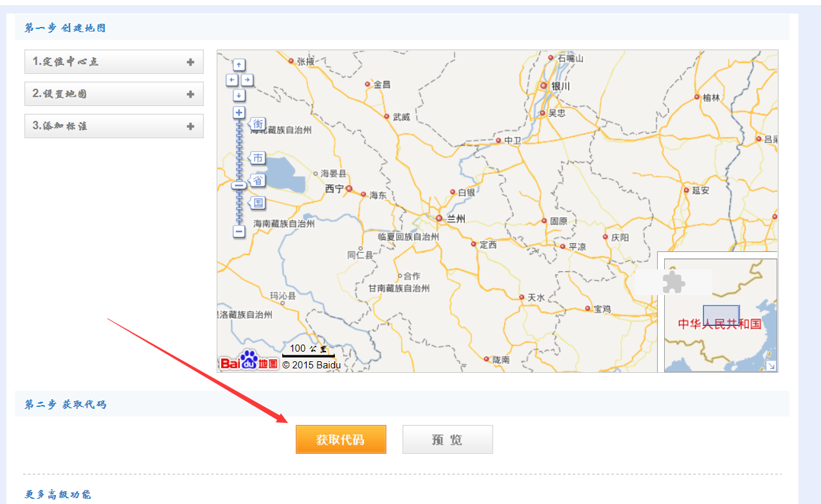Click the 预览 preview button
Image resolution: width=821 pixels, height=504 pixels.
pyautogui.click(x=447, y=440)
